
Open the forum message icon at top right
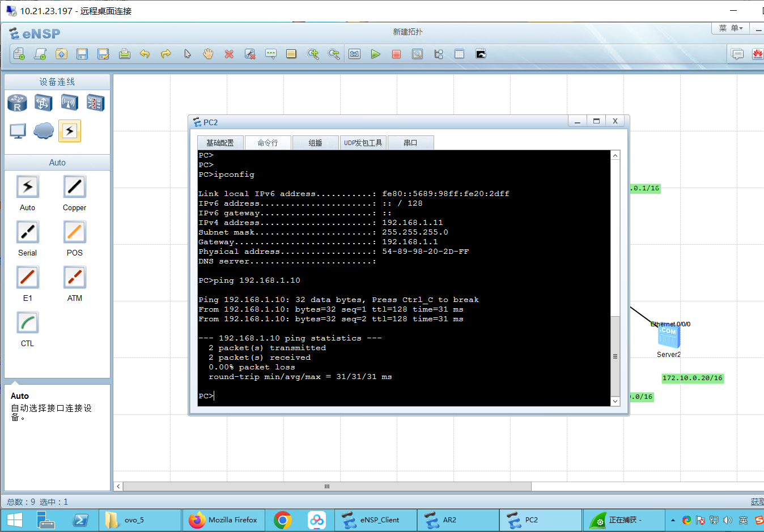coord(738,54)
